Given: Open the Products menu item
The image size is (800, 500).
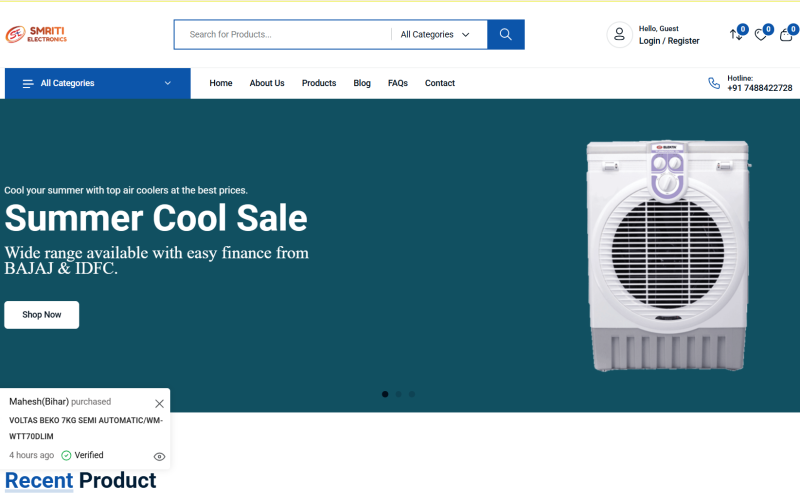Looking at the screenshot, I should click(319, 83).
